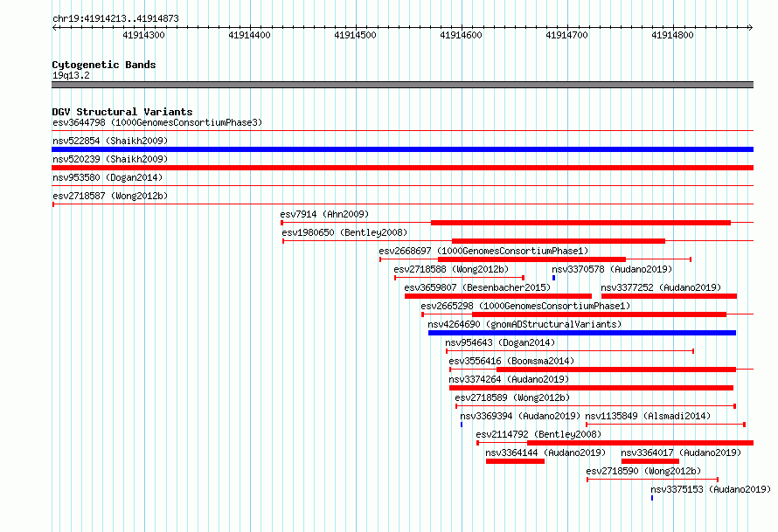Click the nsv3370578 small blue marker
The image size is (778, 532).
pos(553,278)
